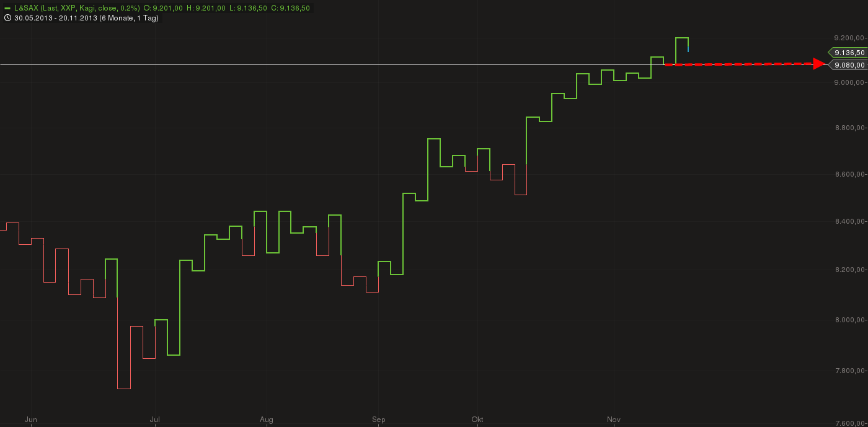Click the Nov label on the time axis
The width and height of the screenshot is (868, 427).
tap(614, 420)
